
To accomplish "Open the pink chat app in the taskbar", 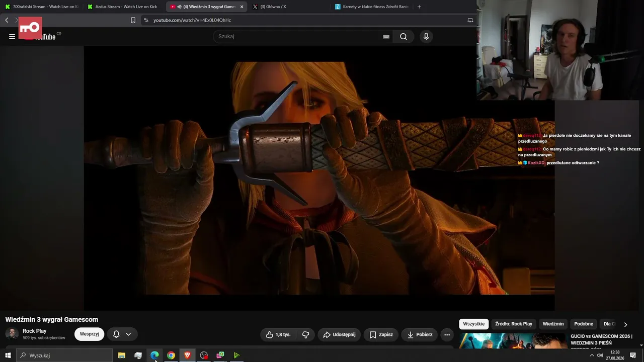I will click(x=220, y=355).
